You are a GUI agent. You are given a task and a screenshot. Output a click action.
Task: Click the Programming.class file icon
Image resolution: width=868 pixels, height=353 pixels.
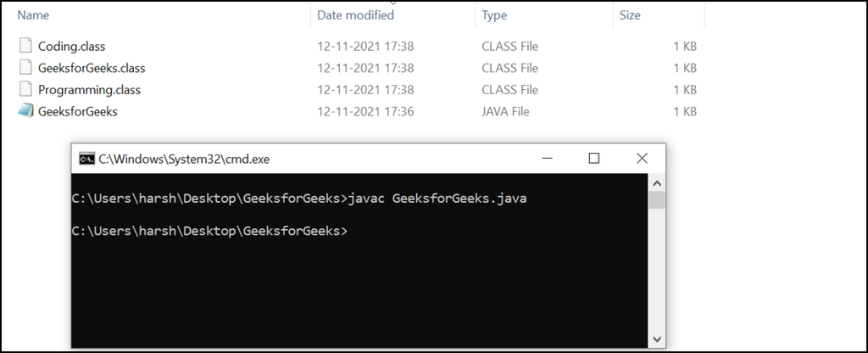pyautogui.click(x=25, y=89)
